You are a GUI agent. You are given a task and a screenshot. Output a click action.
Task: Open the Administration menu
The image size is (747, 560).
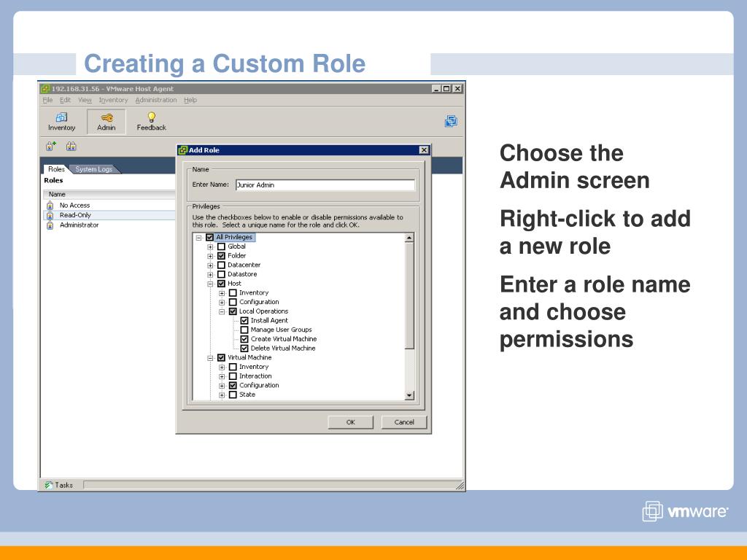[x=156, y=100]
